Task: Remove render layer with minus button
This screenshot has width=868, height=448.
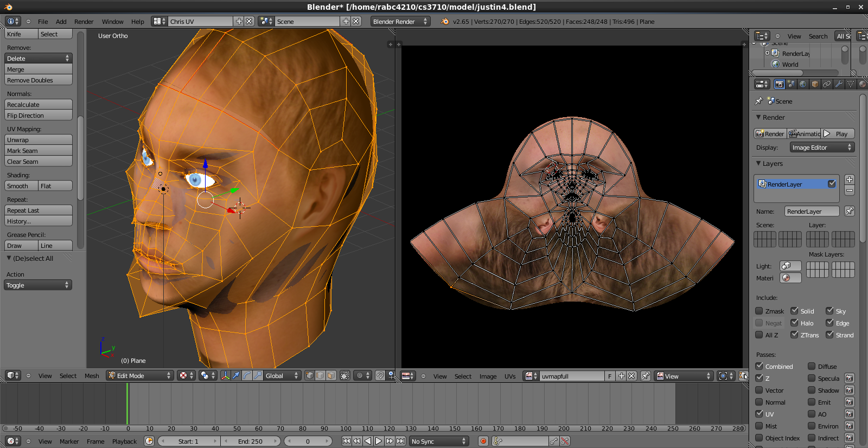Action: click(850, 190)
